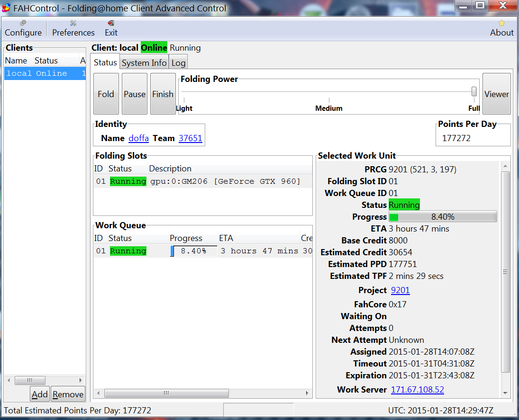The width and height of the screenshot is (519, 420).
Task: Click the Status column header in Folding Slots
Action: (128, 169)
